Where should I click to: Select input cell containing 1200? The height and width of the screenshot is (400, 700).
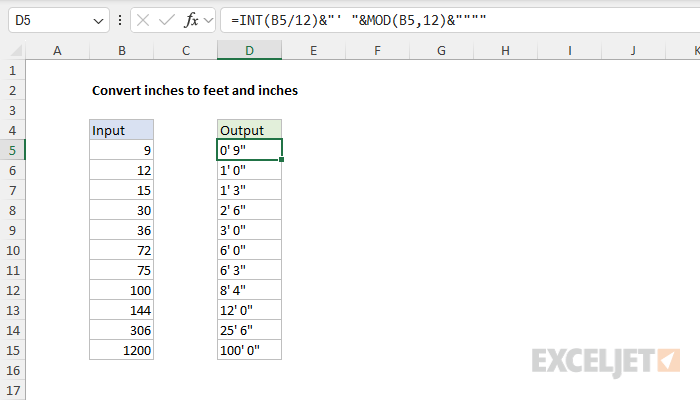click(x=121, y=350)
